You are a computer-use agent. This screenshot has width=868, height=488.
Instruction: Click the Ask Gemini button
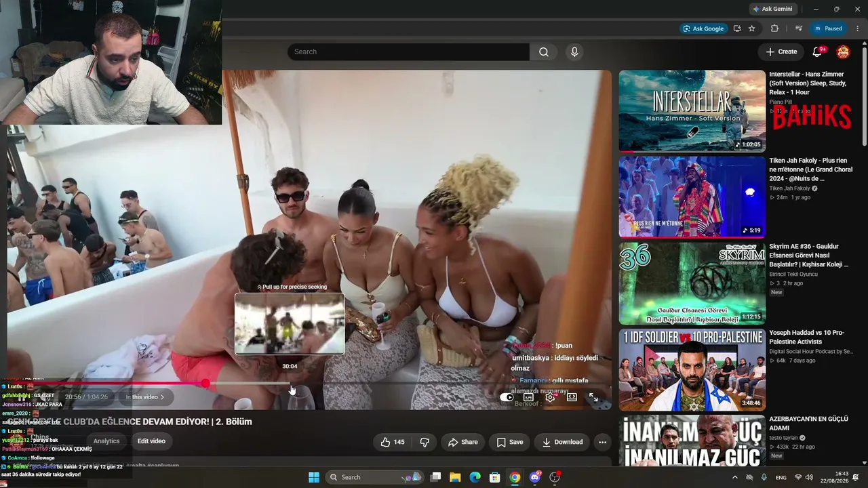772,9
